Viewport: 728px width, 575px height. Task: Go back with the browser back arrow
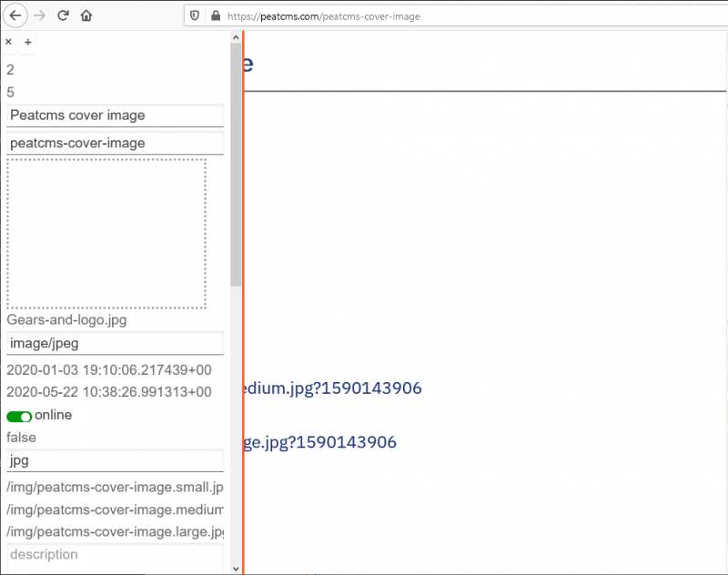coord(15,15)
